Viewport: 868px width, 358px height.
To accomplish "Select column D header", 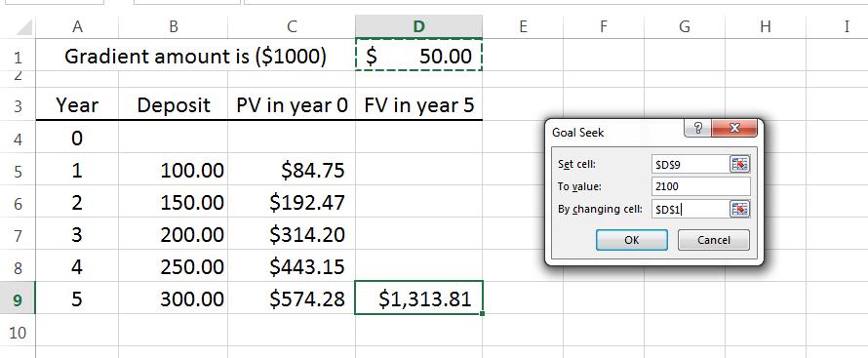I will pos(419,26).
